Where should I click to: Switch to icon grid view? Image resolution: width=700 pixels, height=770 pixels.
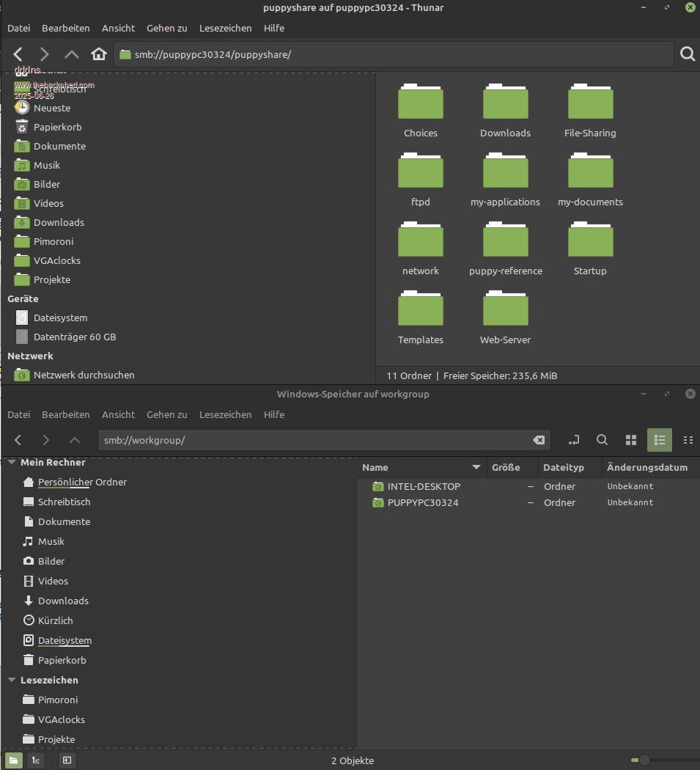(x=631, y=440)
